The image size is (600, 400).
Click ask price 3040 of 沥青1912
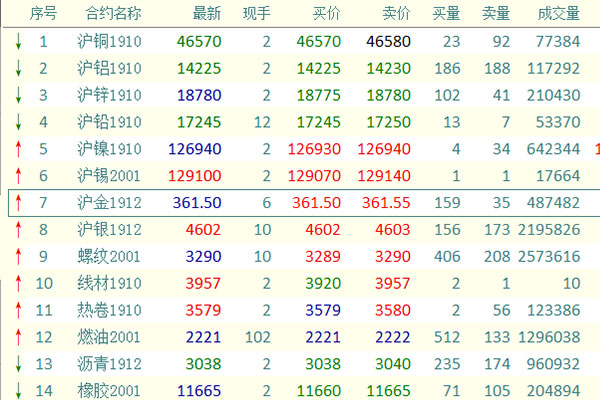pyautogui.click(x=393, y=364)
